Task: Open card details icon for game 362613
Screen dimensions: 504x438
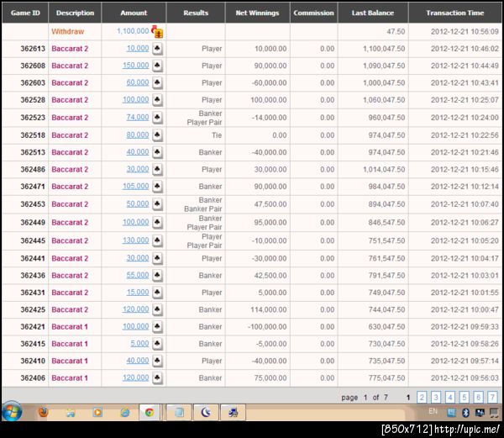Action: click(x=157, y=49)
